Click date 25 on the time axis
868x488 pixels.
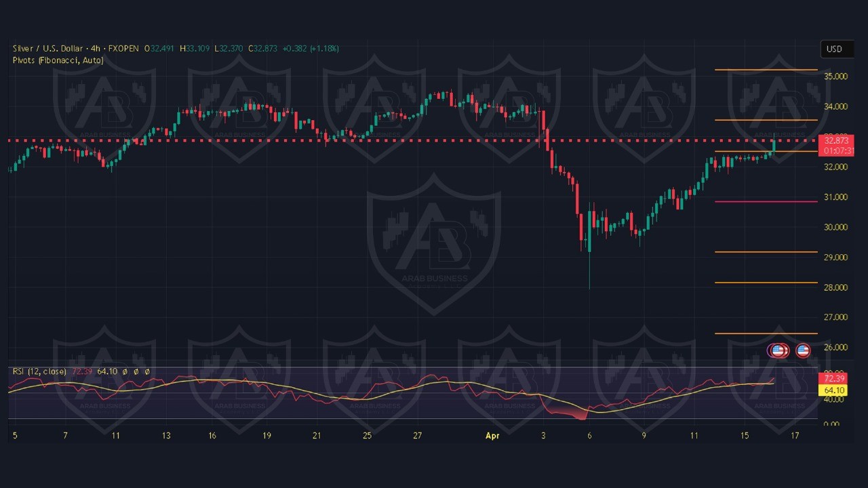coord(367,436)
